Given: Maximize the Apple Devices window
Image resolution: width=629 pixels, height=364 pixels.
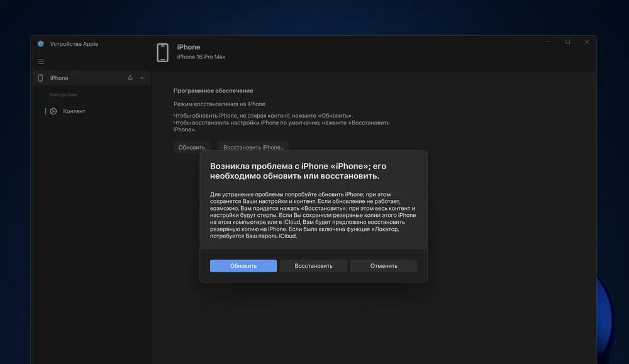Looking at the screenshot, I should click(567, 41).
